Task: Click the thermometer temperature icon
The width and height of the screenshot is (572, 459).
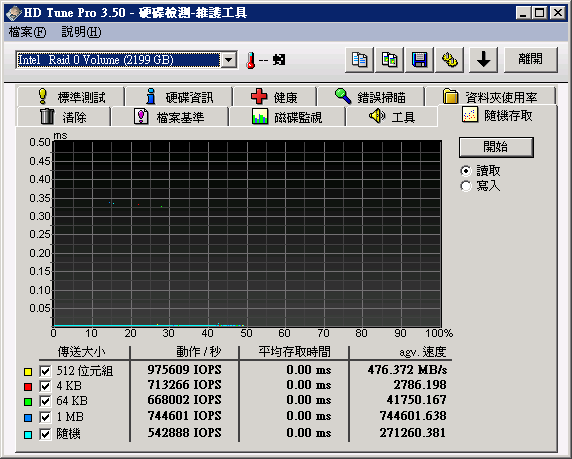Action: pos(250,60)
